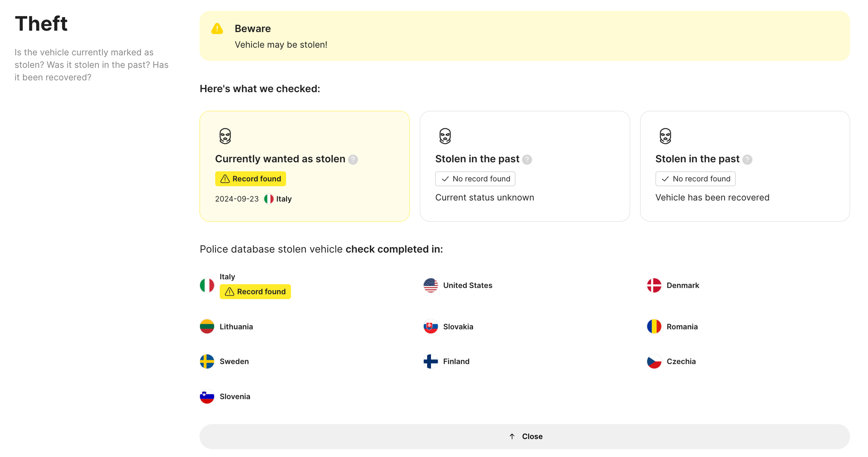Screen dimensions: 868x457
Task: Click balaclava thief icon in Currently wanted card
Action: pos(225,136)
